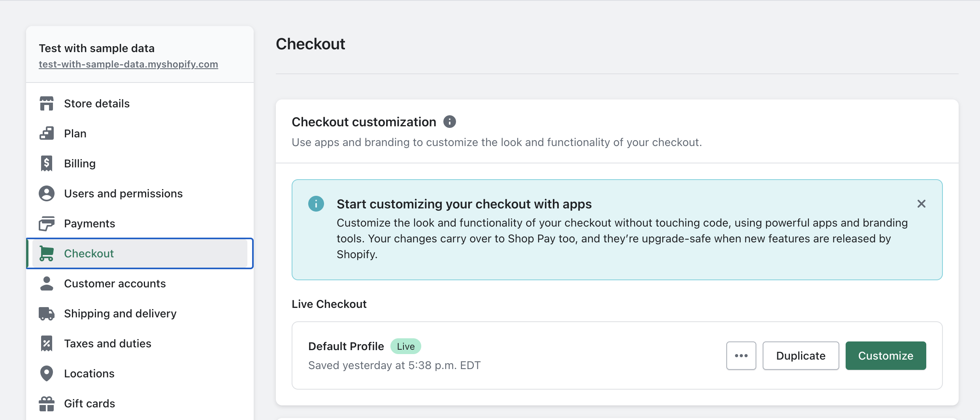Dismiss the Start customizing checkout banner

pos(922,204)
